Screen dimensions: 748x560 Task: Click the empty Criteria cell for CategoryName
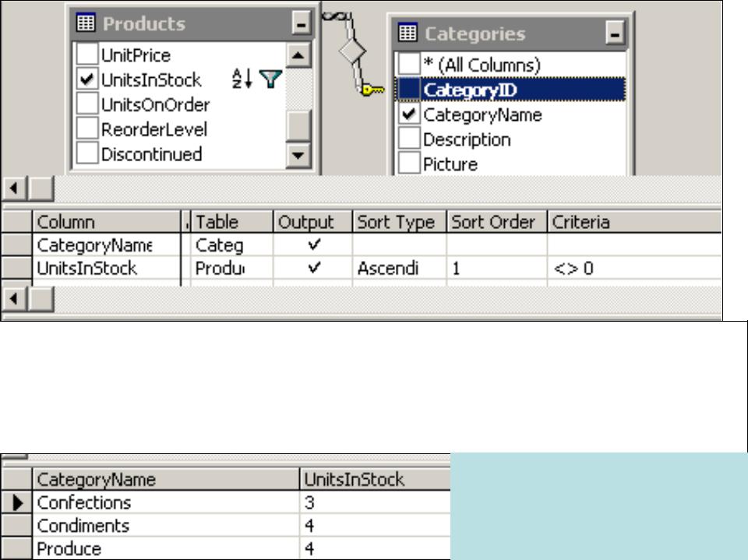click(634, 245)
